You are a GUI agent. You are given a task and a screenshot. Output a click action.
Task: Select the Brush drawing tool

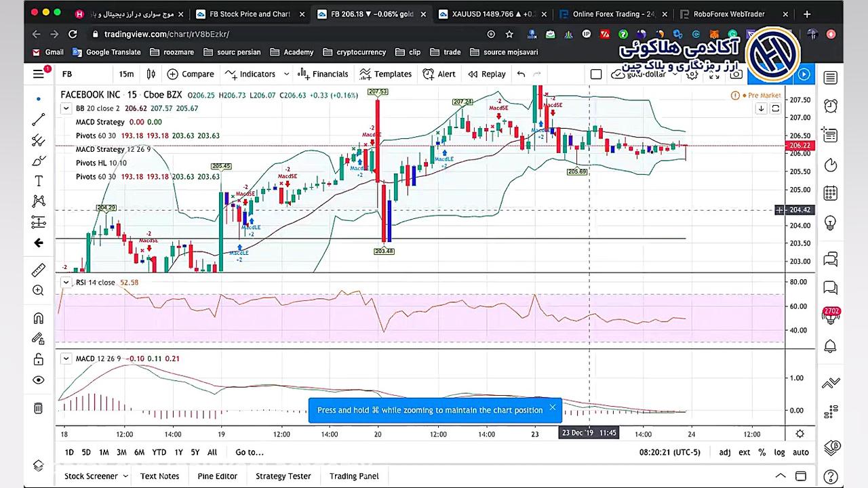click(39, 161)
